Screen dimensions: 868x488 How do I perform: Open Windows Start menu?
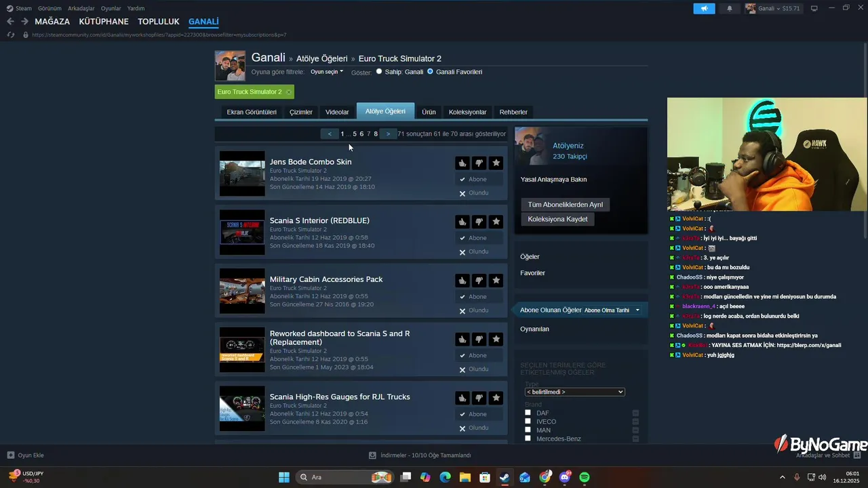point(284,477)
